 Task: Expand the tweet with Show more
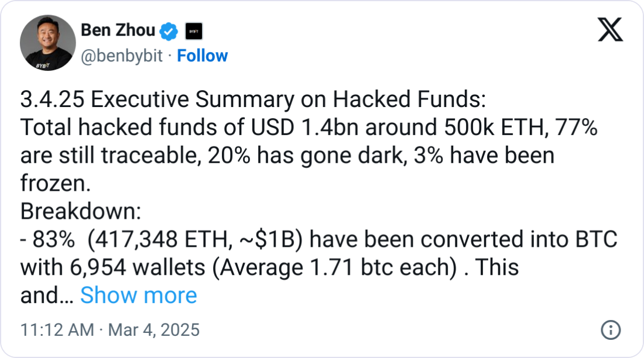pyautogui.click(x=138, y=295)
